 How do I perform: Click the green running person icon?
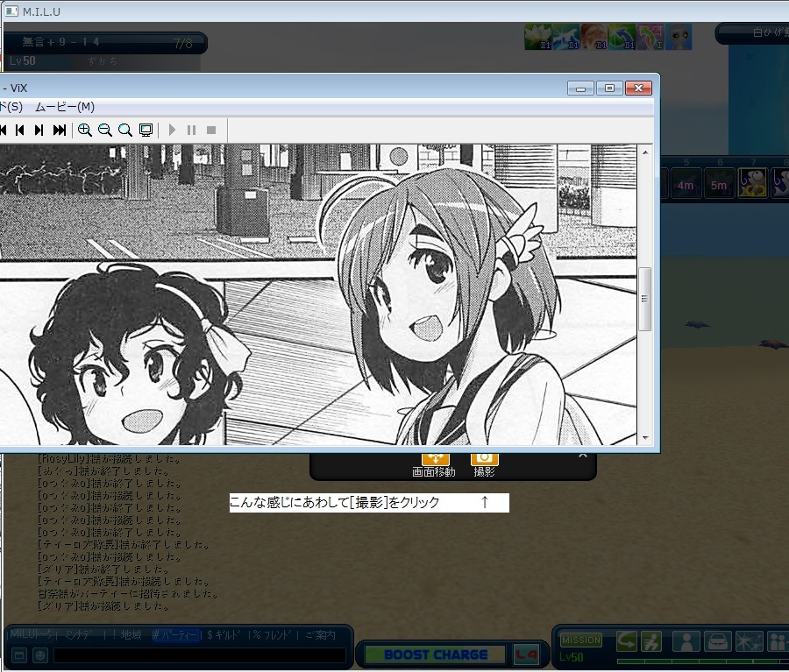click(x=651, y=641)
